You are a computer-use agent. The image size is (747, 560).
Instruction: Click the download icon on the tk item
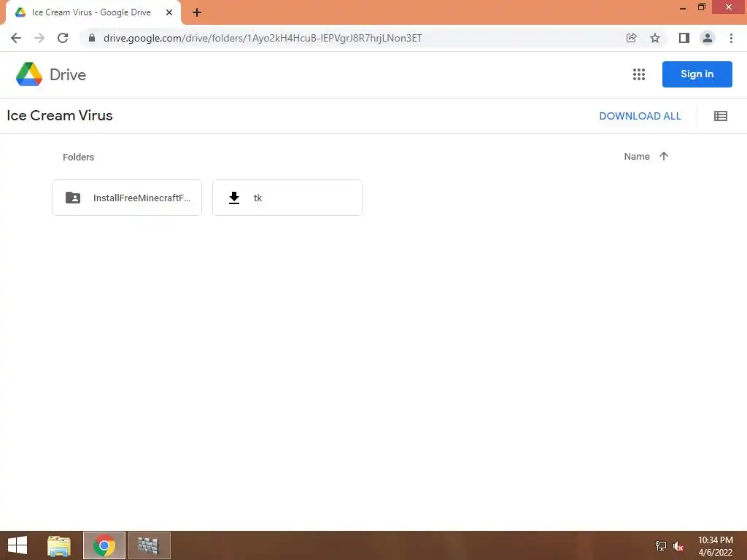pos(234,198)
